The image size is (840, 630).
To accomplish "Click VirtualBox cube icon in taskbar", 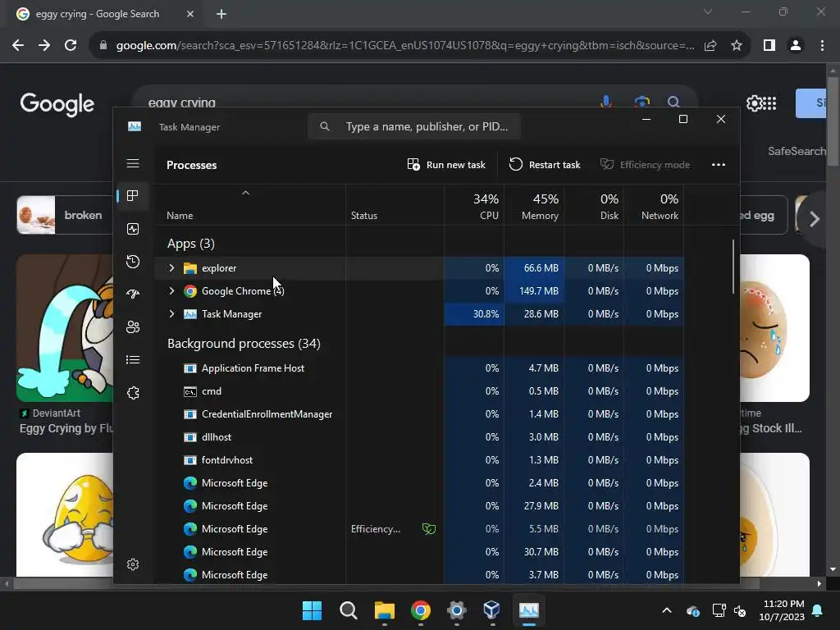I will [x=492, y=609].
